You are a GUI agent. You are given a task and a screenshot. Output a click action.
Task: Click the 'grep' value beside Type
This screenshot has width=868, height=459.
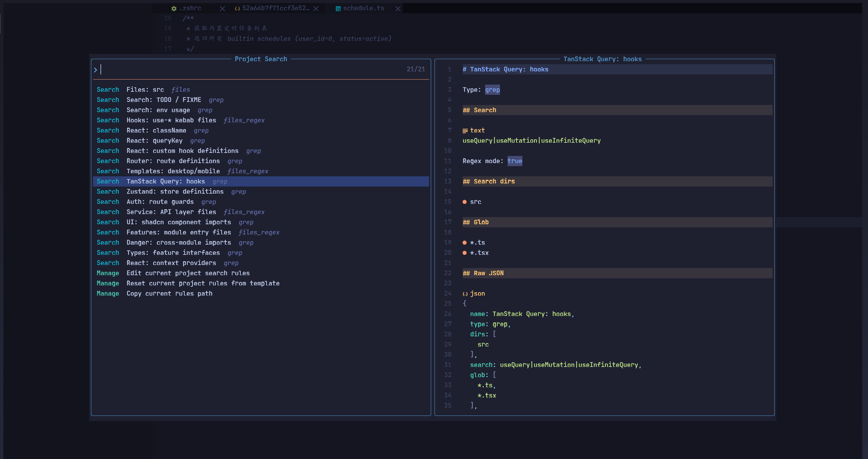click(x=492, y=90)
